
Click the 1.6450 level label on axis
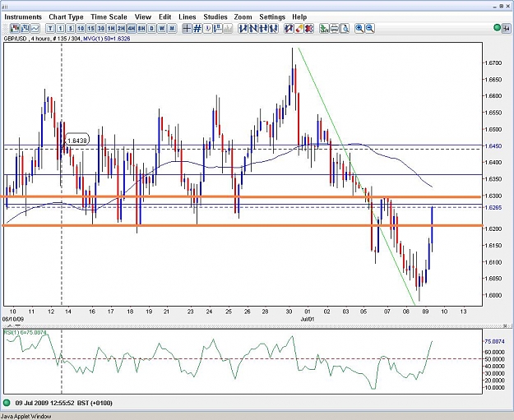[x=493, y=145]
